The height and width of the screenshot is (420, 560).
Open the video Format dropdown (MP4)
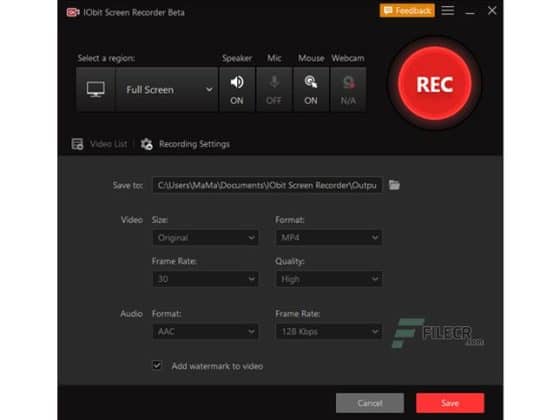[329, 238]
